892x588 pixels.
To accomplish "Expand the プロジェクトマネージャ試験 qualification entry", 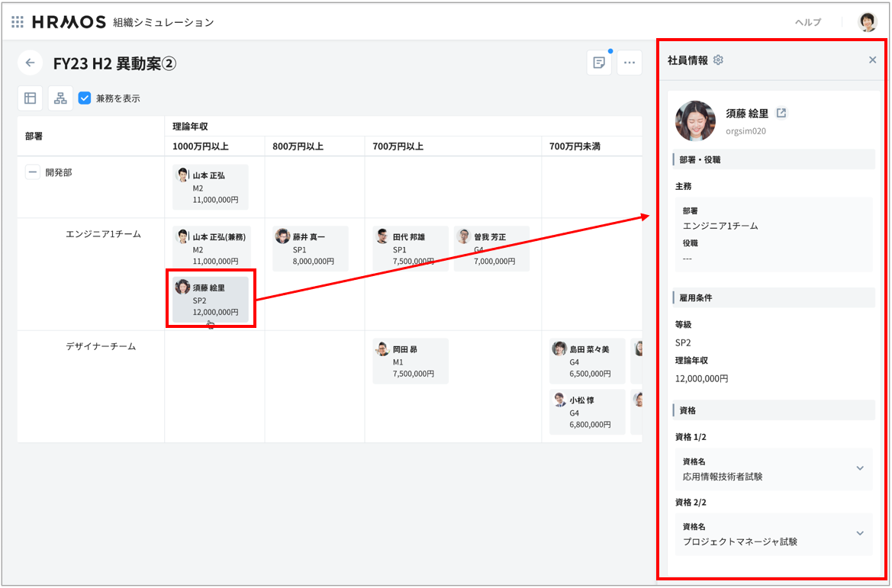I will pyautogui.click(x=859, y=534).
